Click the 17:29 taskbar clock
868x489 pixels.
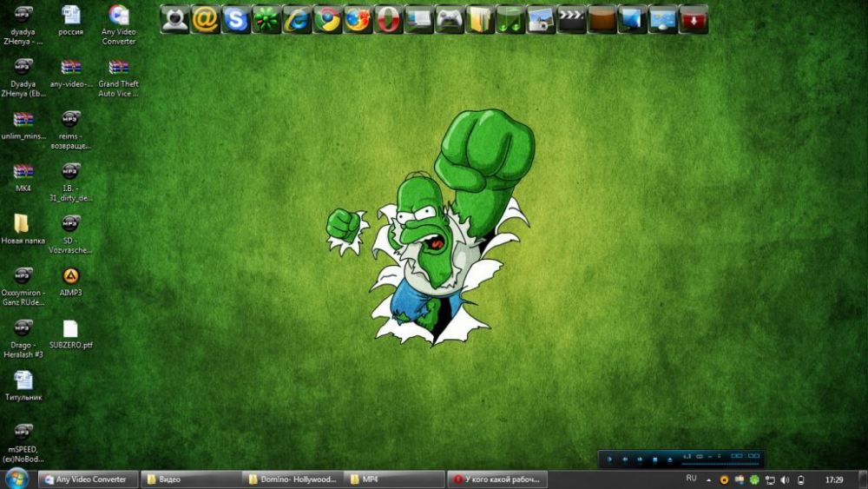click(833, 479)
